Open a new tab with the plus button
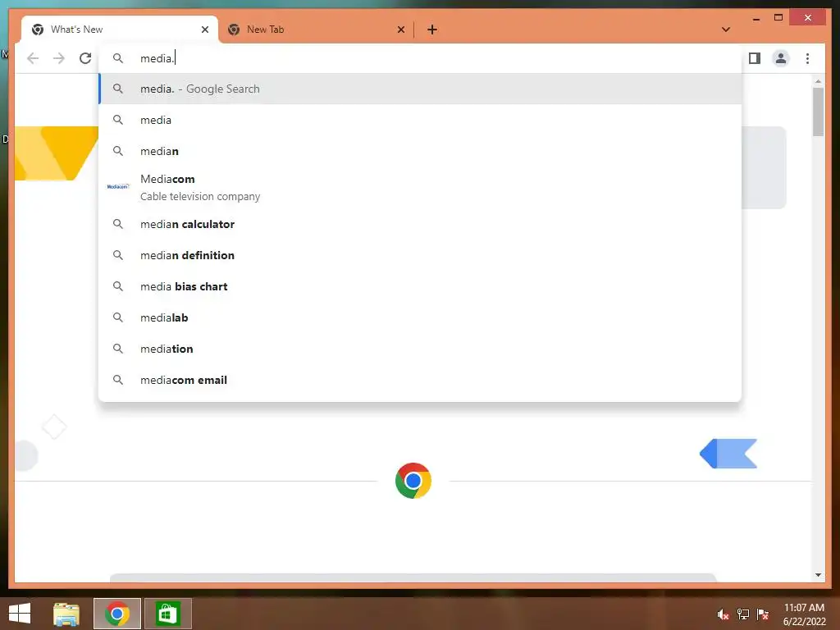The image size is (840, 630). 432,30
